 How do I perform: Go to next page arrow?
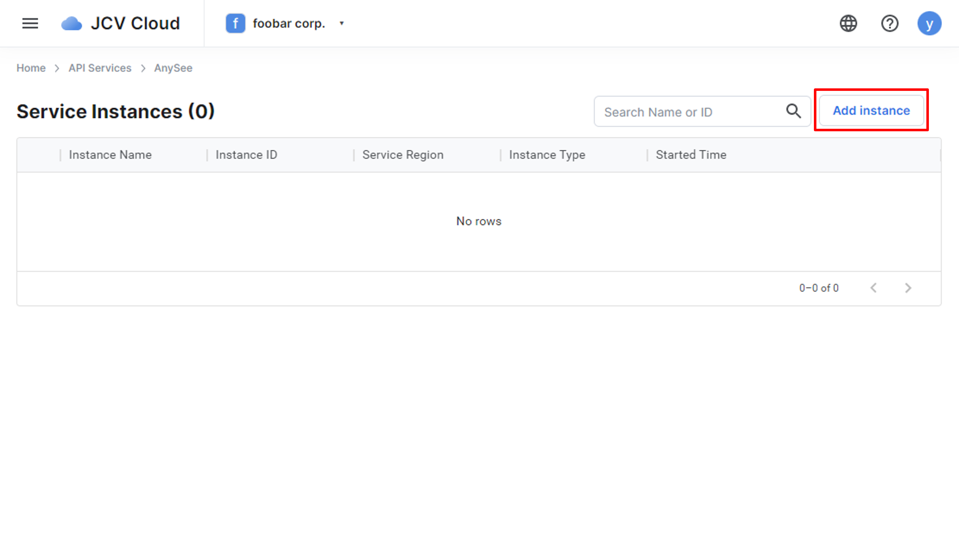(x=908, y=288)
